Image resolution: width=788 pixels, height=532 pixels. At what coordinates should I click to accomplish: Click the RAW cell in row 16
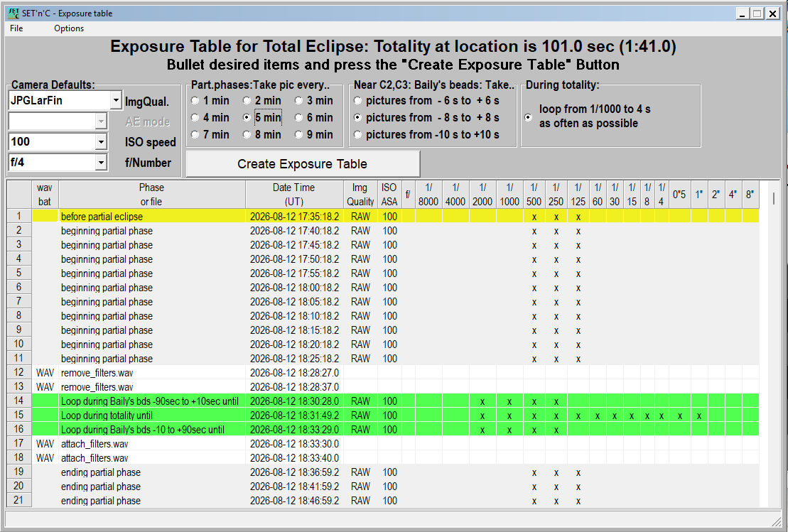tap(360, 430)
